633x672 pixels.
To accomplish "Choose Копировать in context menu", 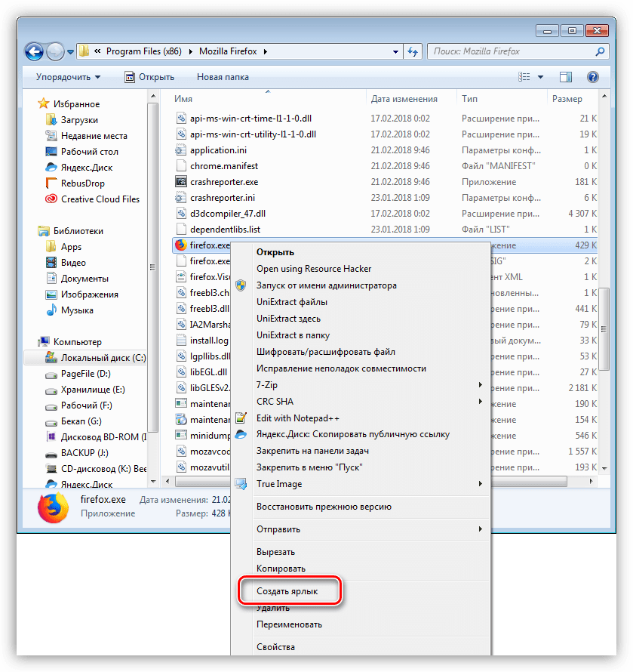I will click(x=281, y=569).
